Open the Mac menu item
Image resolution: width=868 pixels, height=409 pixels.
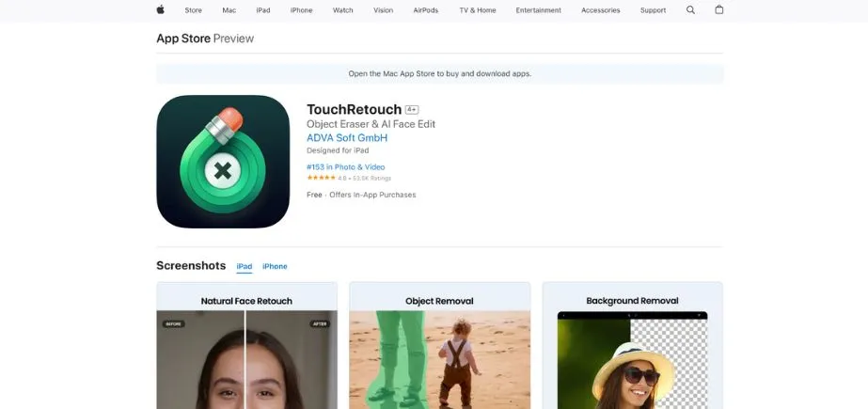click(229, 10)
